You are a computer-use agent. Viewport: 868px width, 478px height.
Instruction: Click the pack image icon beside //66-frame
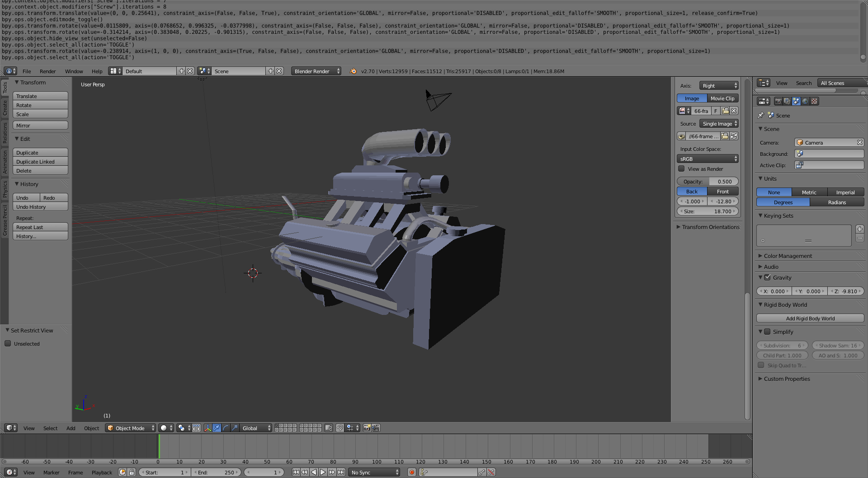(x=681, y=136)
